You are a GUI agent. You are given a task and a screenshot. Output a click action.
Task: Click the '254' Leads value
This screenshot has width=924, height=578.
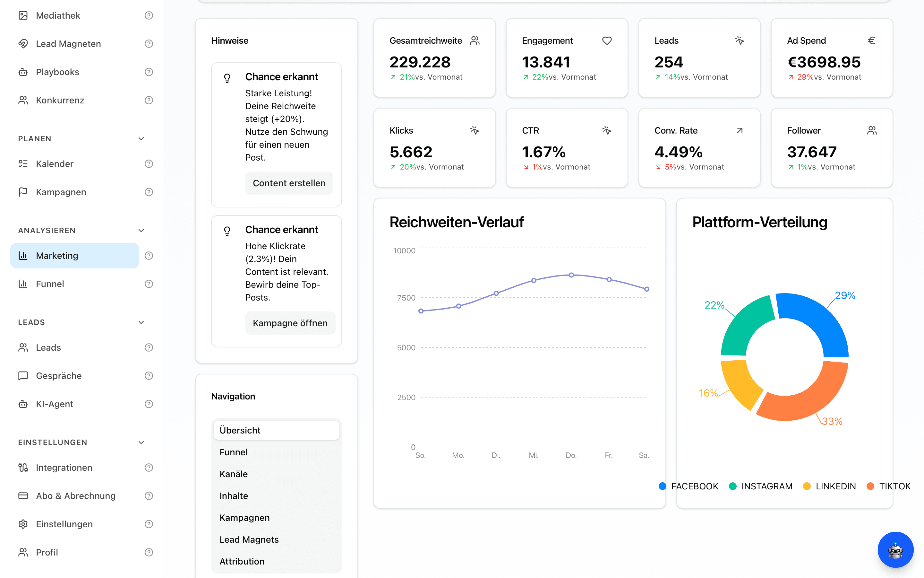[x=669, y=62]
